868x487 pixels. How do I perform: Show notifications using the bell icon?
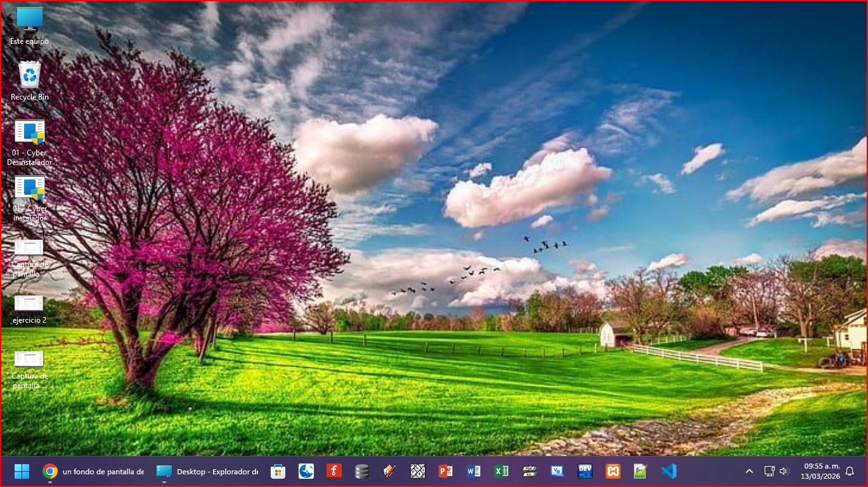850,471
